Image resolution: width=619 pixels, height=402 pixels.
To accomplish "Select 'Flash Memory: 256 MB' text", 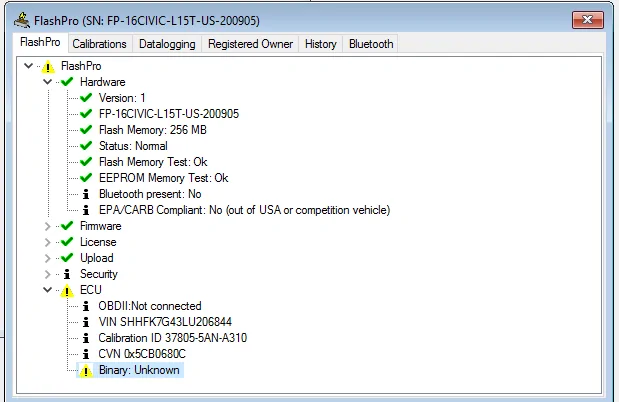I will tap(152, 130).
